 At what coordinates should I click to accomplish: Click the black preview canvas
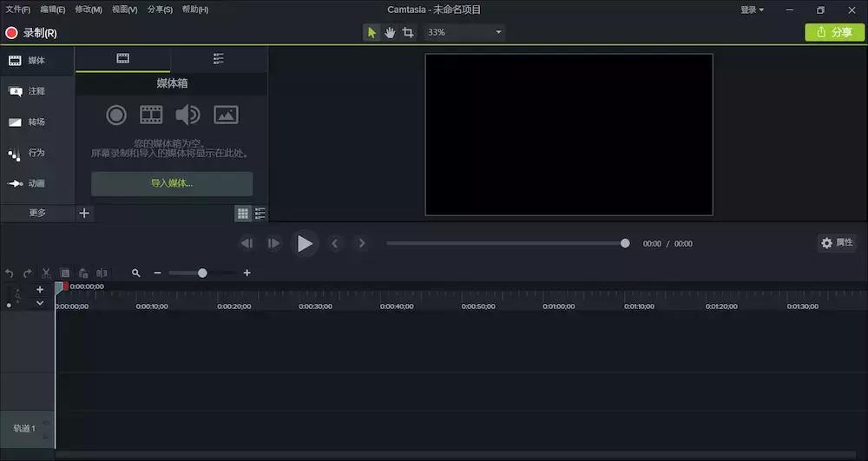click(x=569, y=135)
